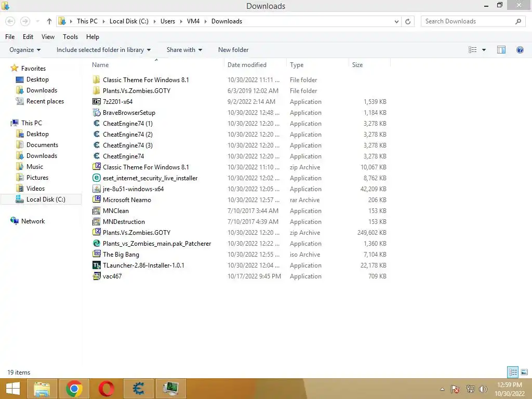532x399 pixels.
Task: Expand the Users breadcrumb arrow
Action: pos(180,21)
